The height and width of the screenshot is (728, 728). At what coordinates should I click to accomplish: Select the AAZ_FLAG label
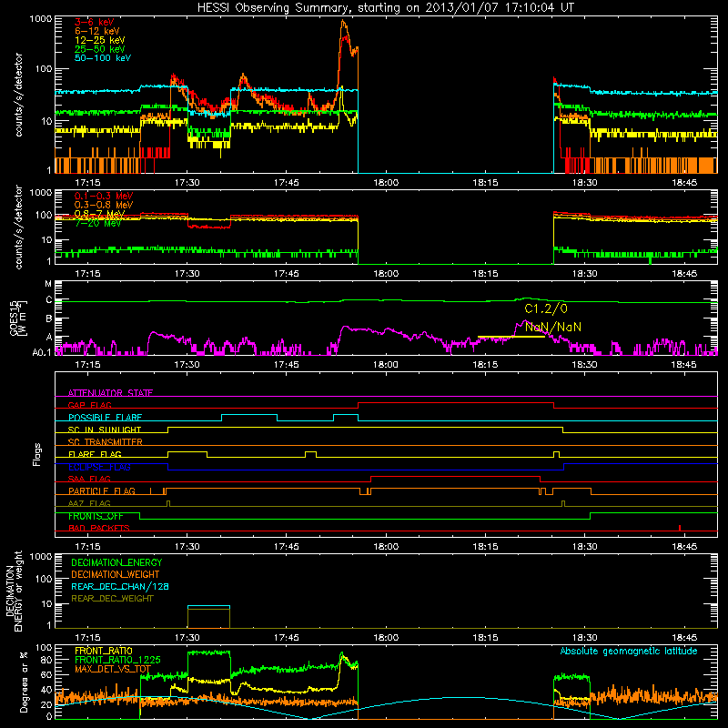[x=89, y=503]
